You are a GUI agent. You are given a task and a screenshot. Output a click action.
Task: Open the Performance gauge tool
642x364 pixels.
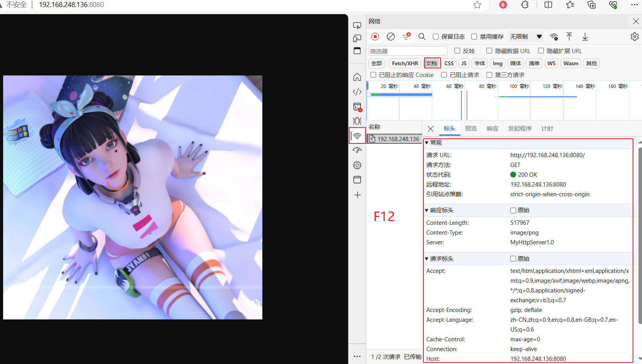pos(357,150)
